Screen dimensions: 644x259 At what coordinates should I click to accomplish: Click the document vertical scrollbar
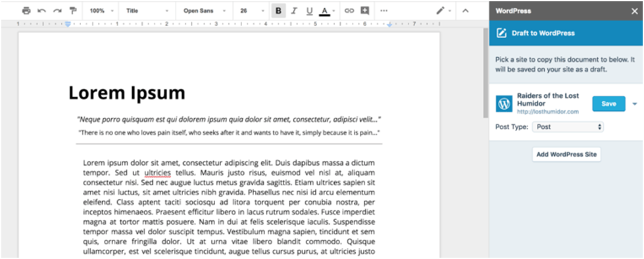[x=485, y=73]
